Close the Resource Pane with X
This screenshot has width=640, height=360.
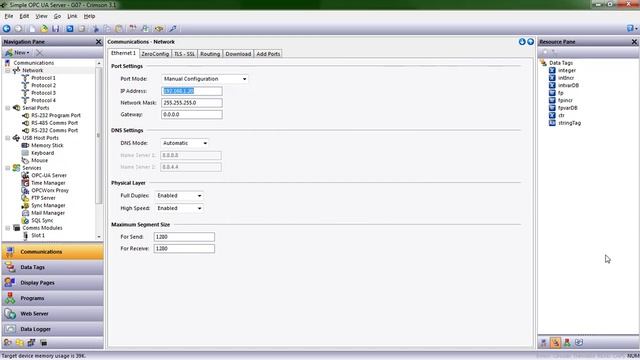[x=634, y=42]
